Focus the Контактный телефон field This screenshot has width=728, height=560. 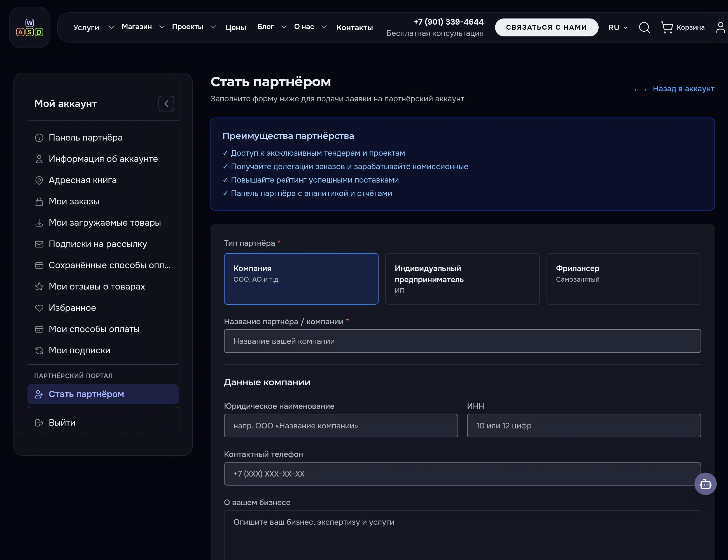(462, 474)
